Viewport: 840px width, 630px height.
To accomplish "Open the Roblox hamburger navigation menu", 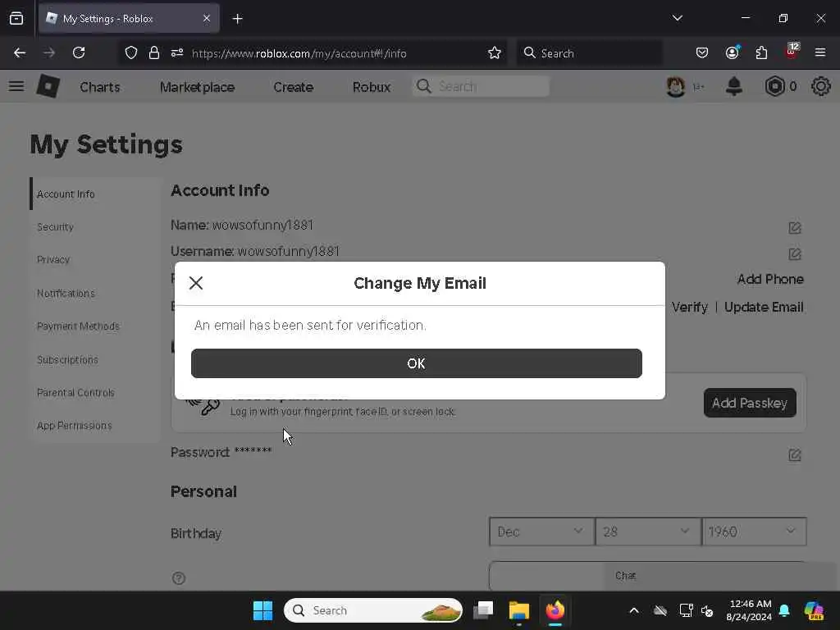I will coord(16,86).
